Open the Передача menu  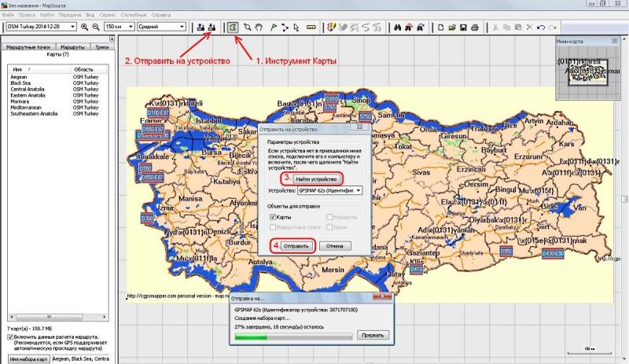tap(69, 15)
